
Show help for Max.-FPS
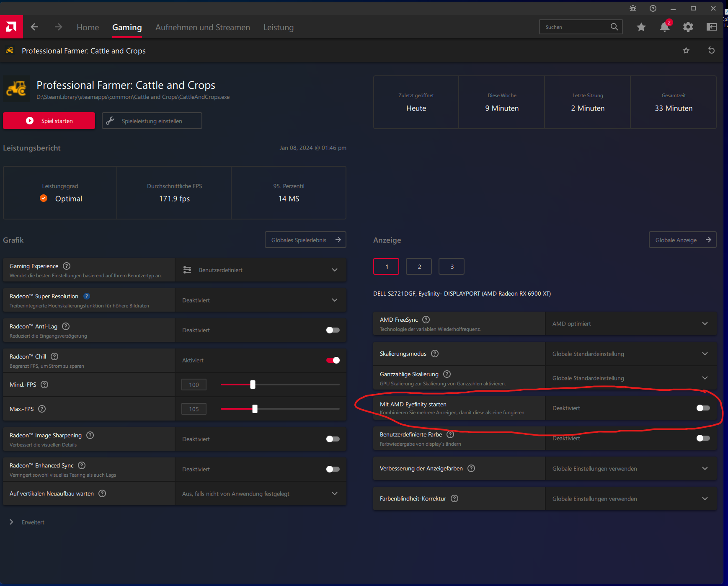point(42,409)
